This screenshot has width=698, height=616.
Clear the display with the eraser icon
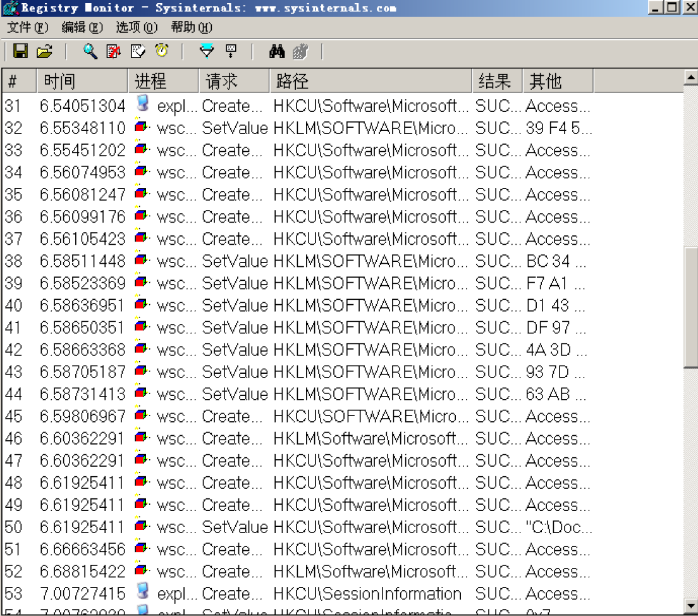point(138,51)
